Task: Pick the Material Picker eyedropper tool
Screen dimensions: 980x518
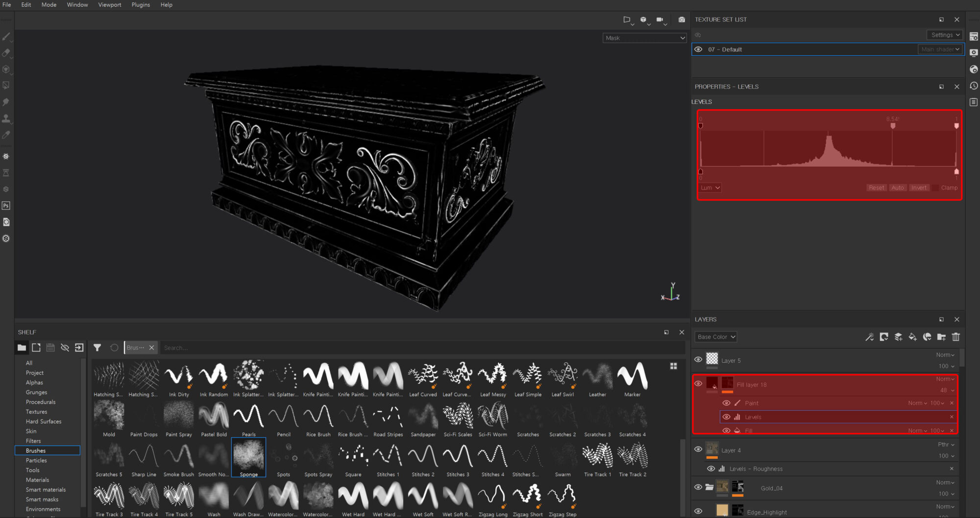Action: click(x=6, y=135)
